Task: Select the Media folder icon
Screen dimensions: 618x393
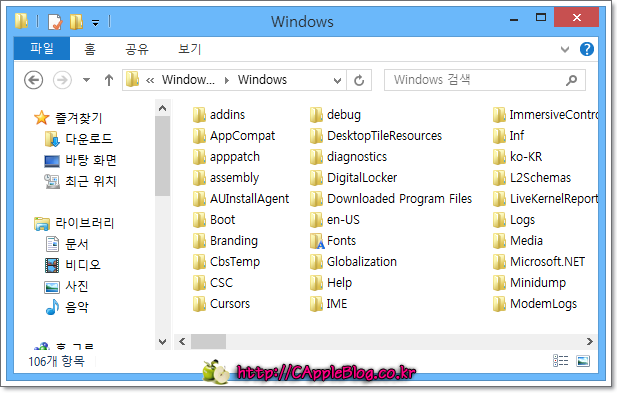Action: [x=499, y=241]
